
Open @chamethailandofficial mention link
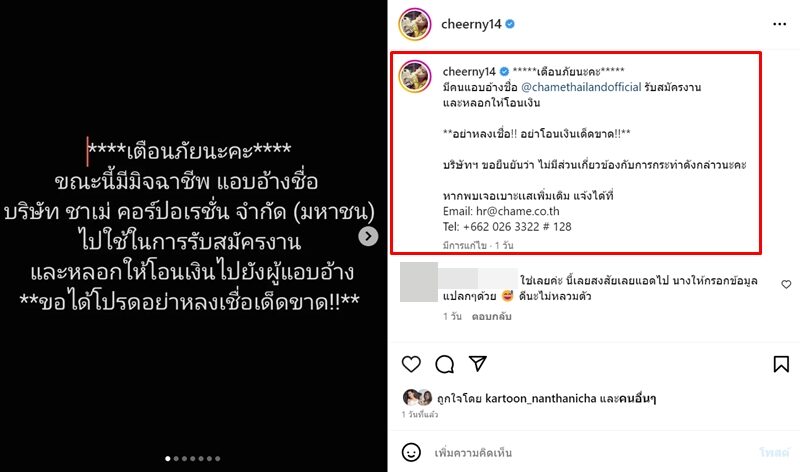tap(581, 87)
